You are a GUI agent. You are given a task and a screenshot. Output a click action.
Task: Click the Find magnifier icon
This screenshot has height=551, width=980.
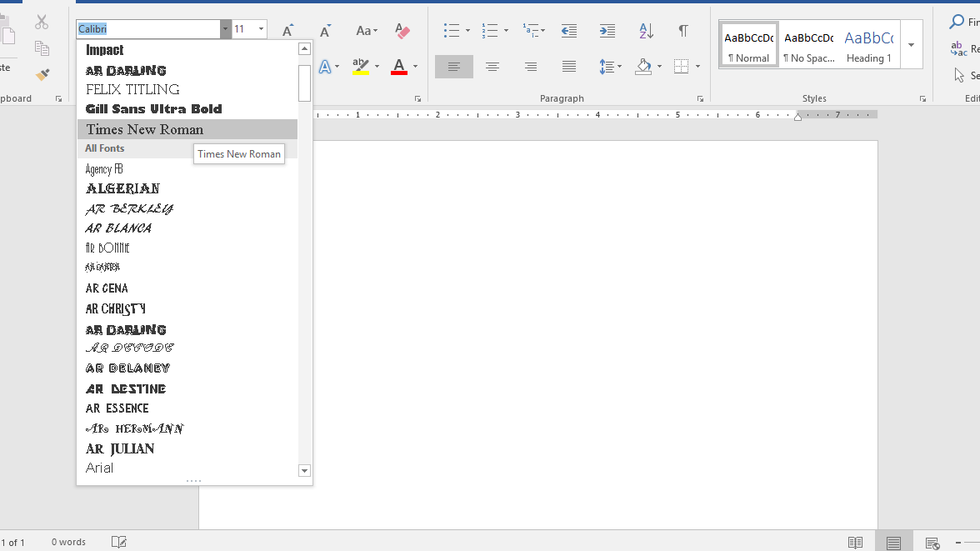[955, 22]
